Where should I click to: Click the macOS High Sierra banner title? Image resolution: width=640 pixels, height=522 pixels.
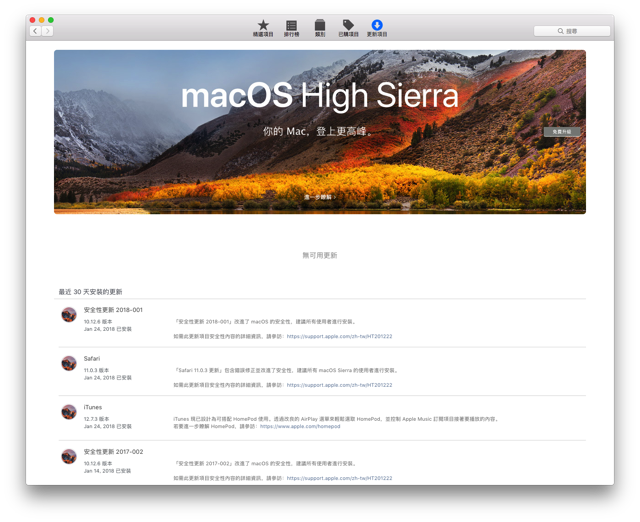tap(320, 96)
